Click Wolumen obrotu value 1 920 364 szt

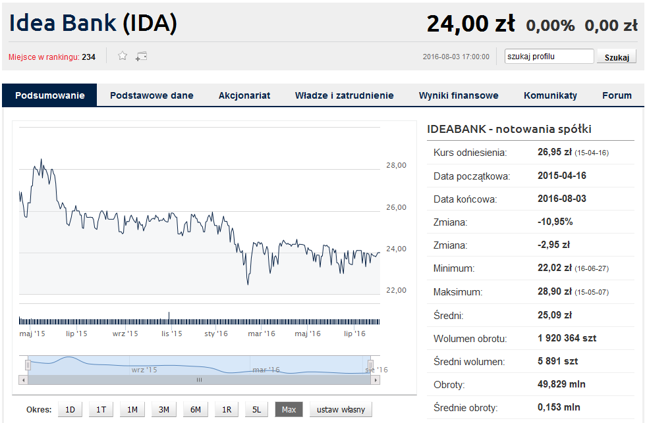(567, 338)
